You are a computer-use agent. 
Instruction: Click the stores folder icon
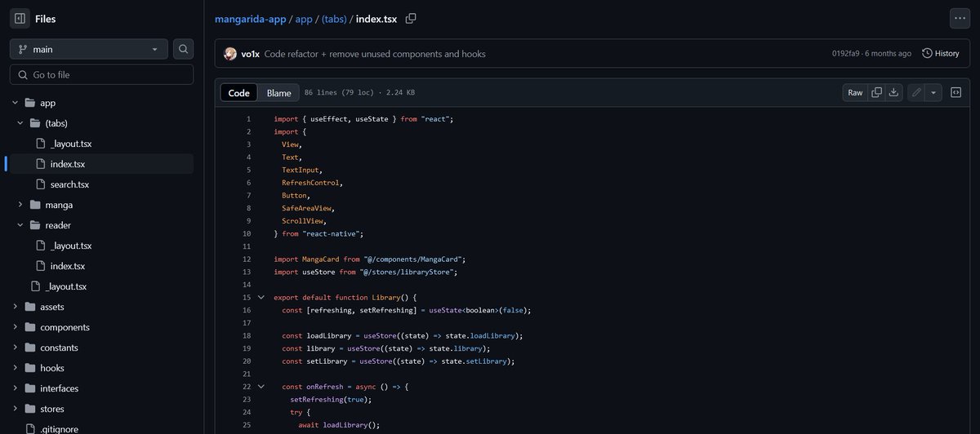pyautogui.click(x=30, y=409)
